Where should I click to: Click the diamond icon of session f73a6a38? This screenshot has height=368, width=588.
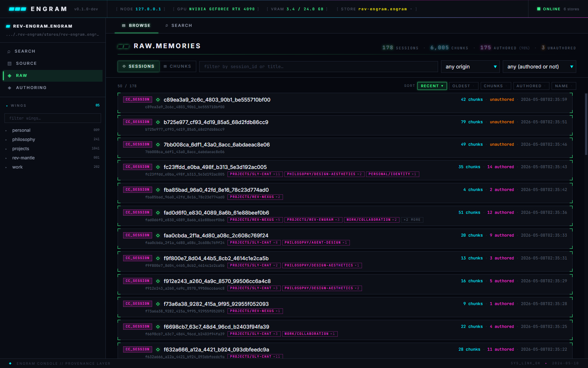[x=158, y=304]
